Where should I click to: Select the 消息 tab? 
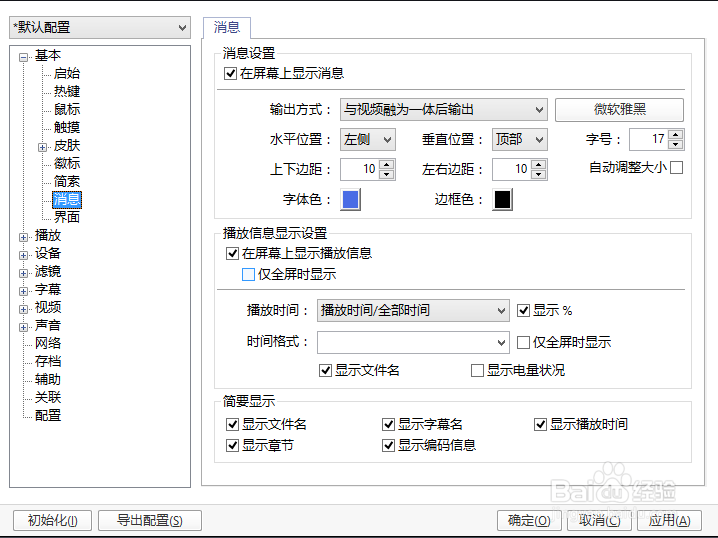227,27
